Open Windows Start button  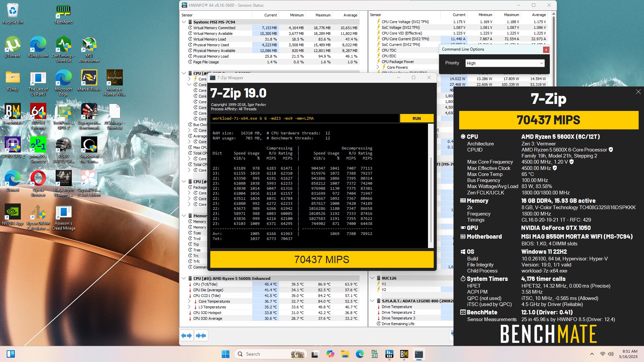pyautogui.click(x=225, y=354)
